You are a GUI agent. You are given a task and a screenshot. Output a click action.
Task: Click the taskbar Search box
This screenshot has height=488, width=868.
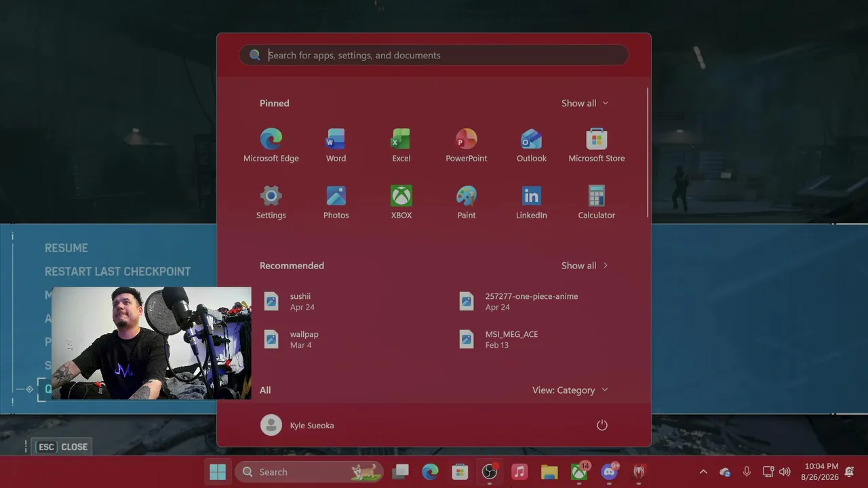309,472
